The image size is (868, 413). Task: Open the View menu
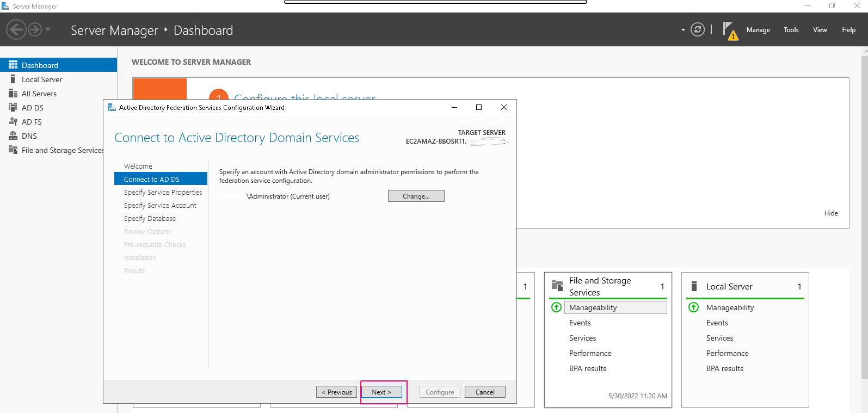click(820, 30)
